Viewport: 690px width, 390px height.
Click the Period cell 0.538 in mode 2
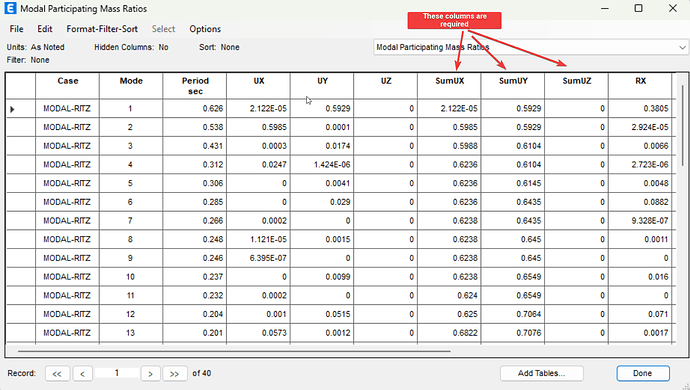pos(195,127)
